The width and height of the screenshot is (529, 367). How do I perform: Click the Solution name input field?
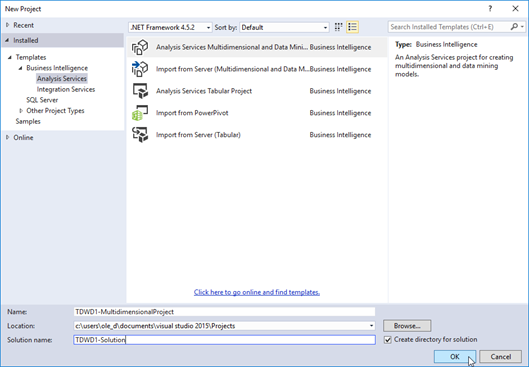tap(224, 340)
